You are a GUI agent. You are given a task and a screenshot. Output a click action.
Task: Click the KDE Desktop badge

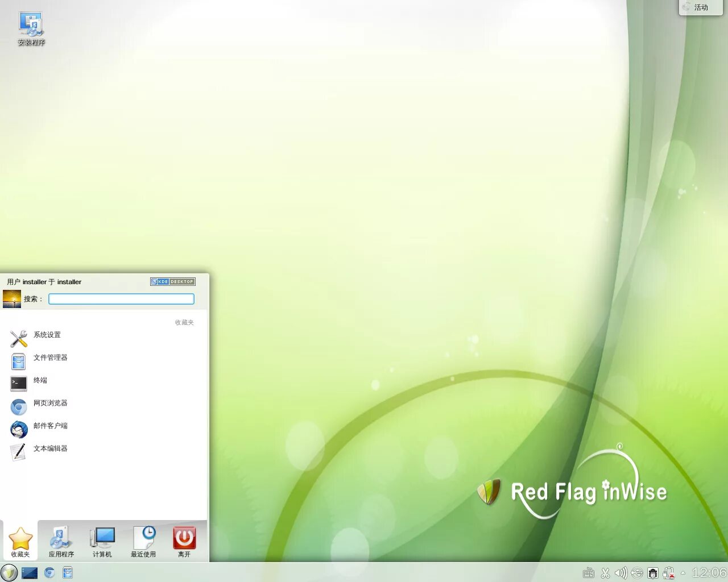pos(173,281)
